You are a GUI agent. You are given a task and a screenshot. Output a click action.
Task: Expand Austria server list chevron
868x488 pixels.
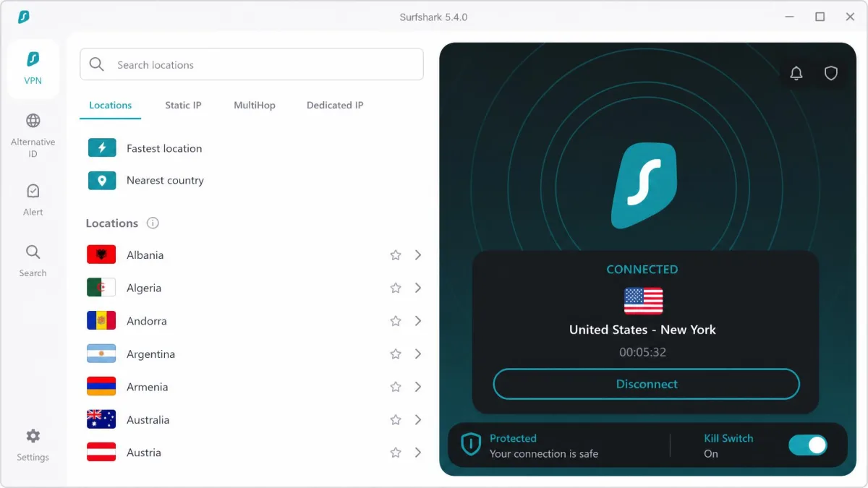click(418, 453)
